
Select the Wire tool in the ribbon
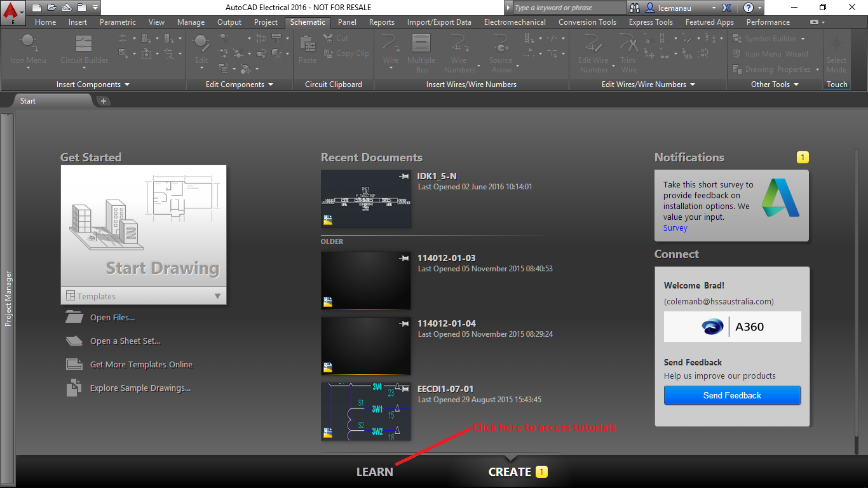coord(391,51)
